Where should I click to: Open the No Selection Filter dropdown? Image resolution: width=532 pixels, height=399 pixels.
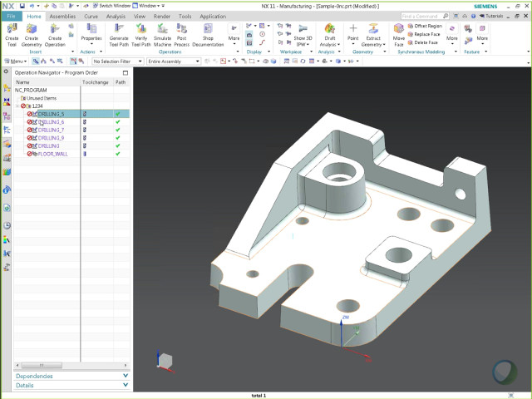(x=118, y=62)
